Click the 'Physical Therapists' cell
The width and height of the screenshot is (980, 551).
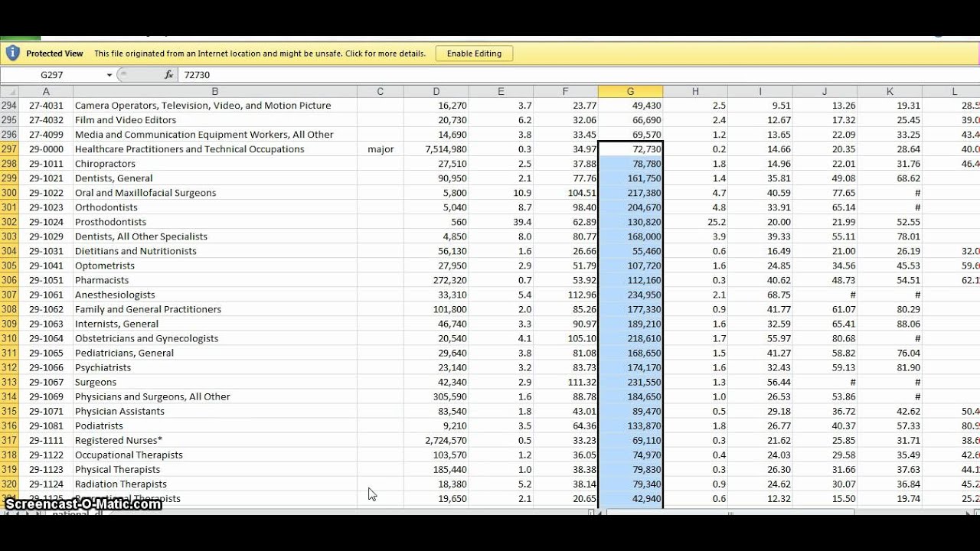point(215,469)
